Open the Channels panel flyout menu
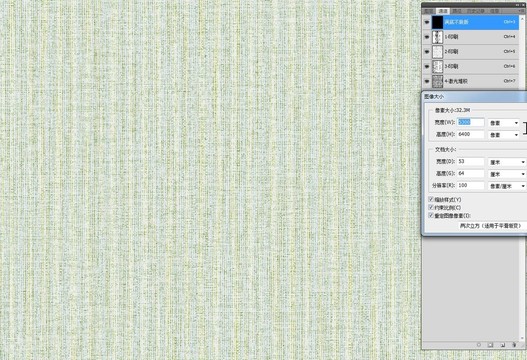 tap(522, 11)
